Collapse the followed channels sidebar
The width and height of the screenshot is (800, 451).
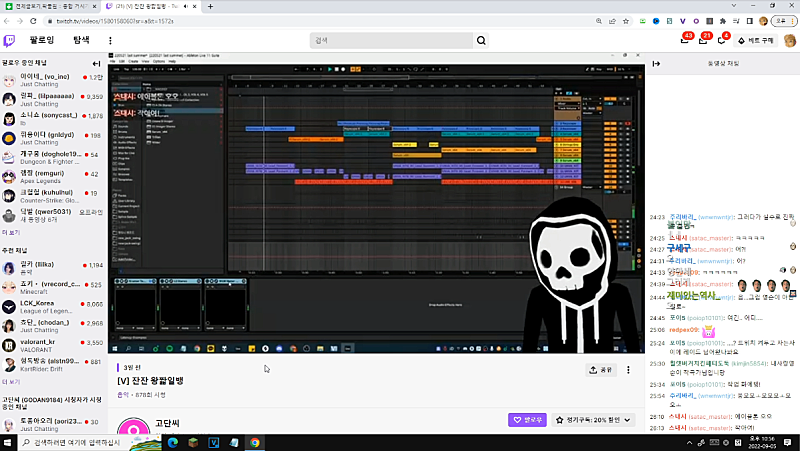coord(97,64)
